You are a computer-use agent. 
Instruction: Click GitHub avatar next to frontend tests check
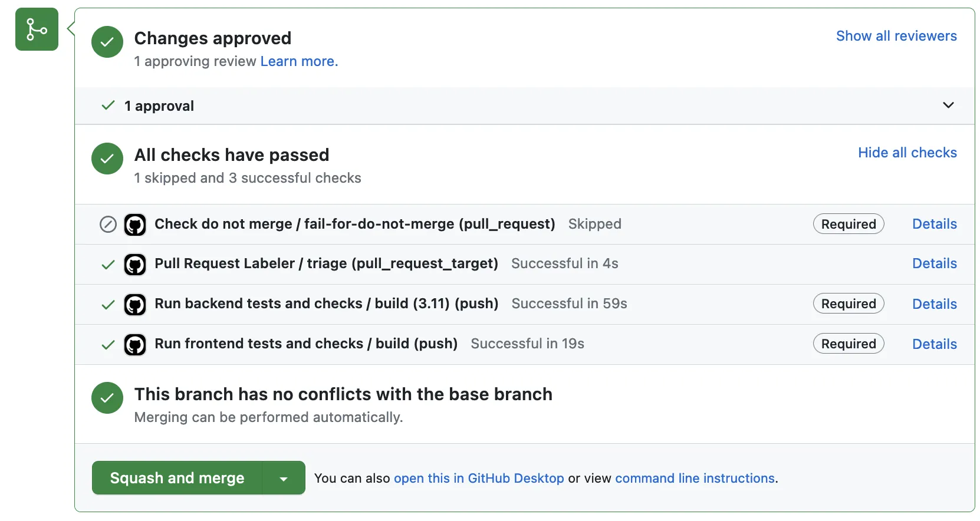(x=135, y=345)
